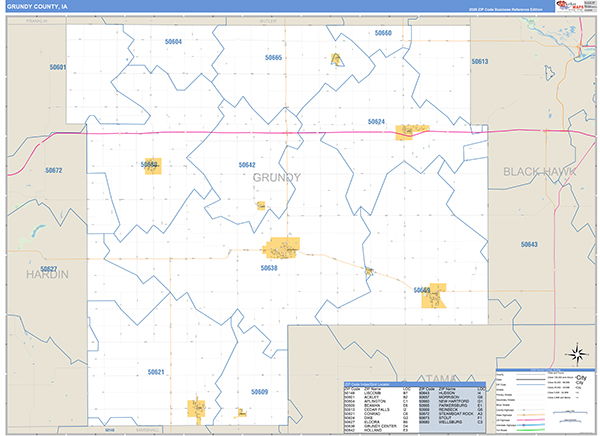
Task: Click the FRANKLIN county label
Action: click(x=37, y=21)
